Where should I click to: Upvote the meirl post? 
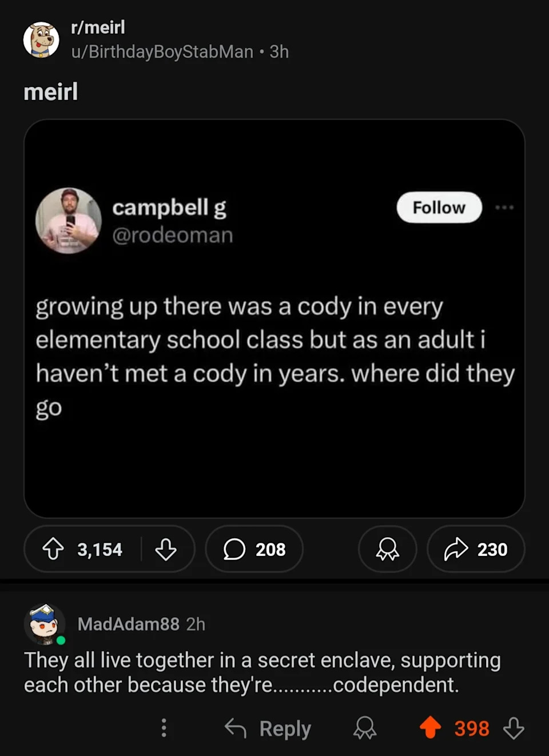click(53, 549)
